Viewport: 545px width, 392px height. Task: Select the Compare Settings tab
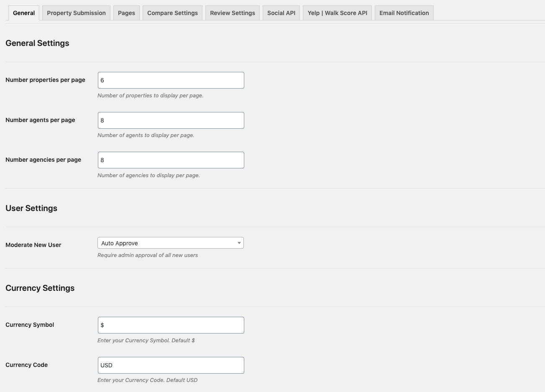pyautogui.click(x=172, y=13)
